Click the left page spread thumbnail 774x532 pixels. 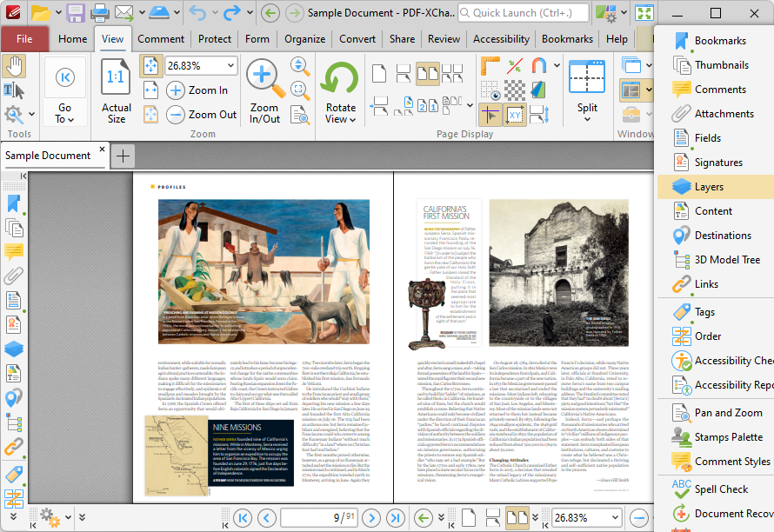click(x=264, y=337)
